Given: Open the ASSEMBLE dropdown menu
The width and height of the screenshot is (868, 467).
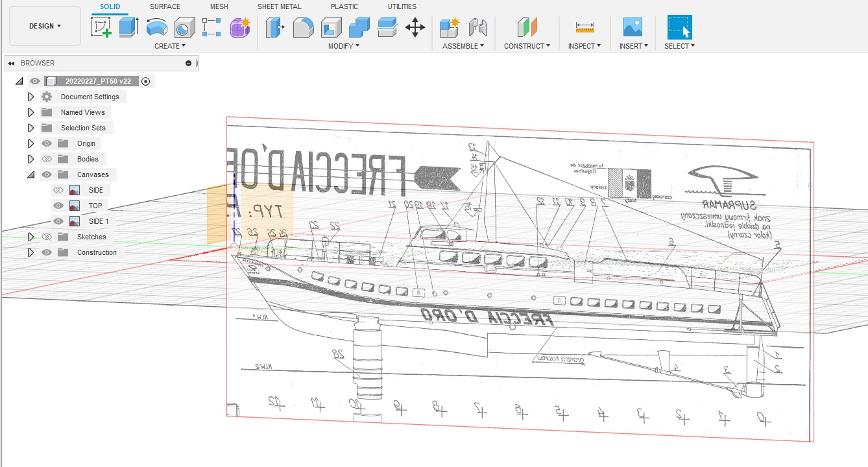Looking at the screenshot, I should 463,46.
